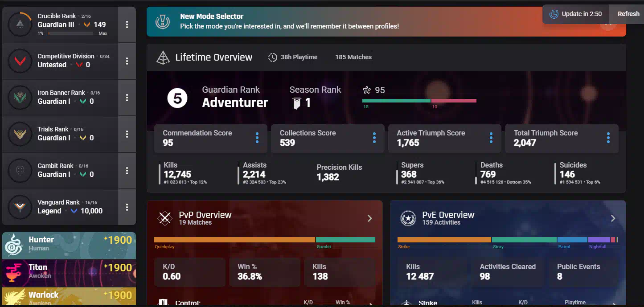Open Total Triumph Score options menu
Screen dimensions: 644x307
[608, 138]
